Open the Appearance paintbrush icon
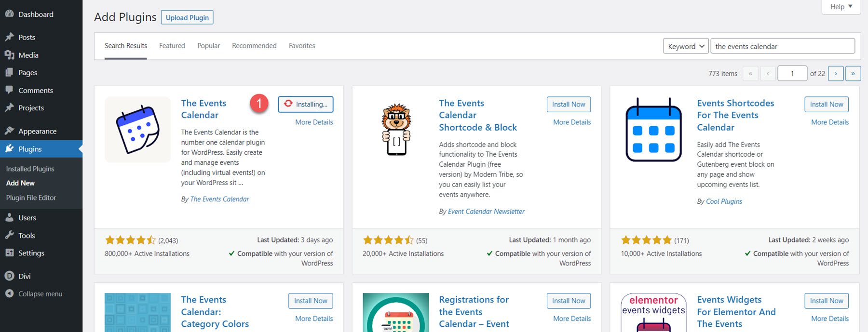 coord(11,131)
